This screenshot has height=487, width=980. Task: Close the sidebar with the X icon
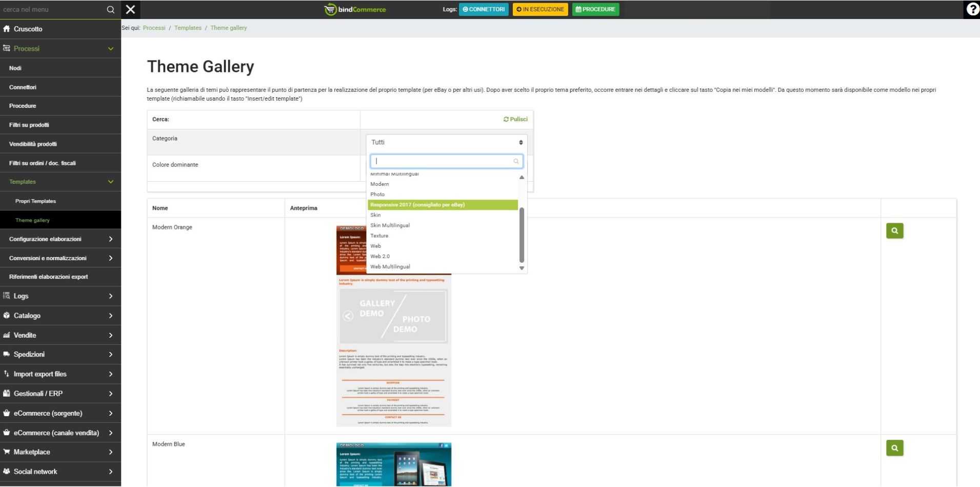[x=131, y=10]
